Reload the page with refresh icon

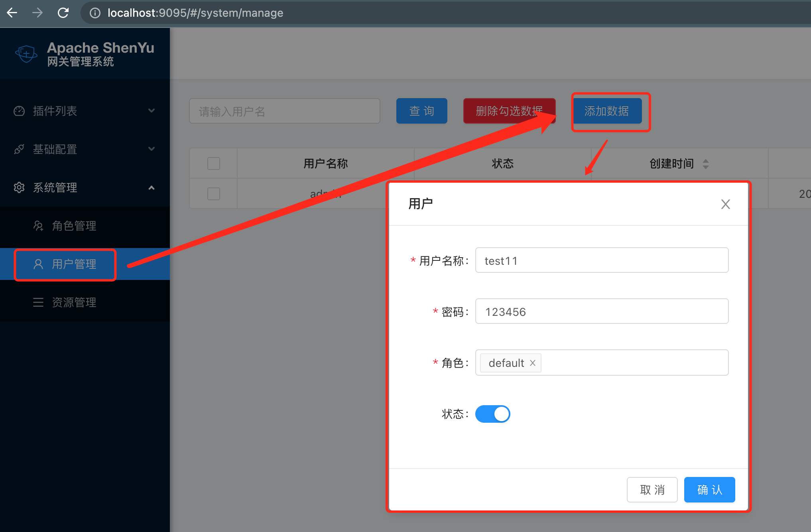pos(63,13)
